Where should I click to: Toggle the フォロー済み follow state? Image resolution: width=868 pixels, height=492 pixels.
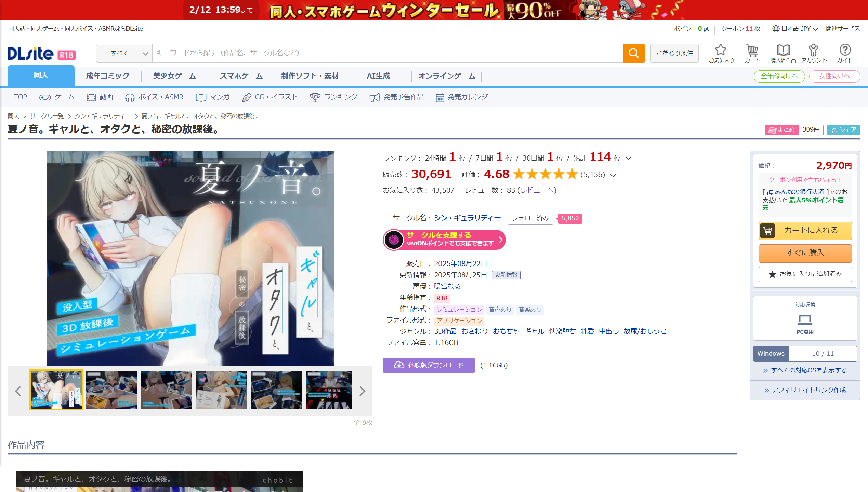tap(530, 218)
